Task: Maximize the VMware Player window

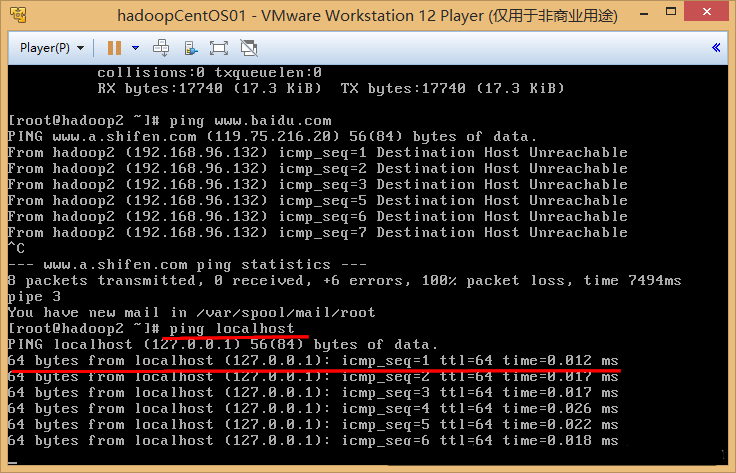Action: pos(672,12)
